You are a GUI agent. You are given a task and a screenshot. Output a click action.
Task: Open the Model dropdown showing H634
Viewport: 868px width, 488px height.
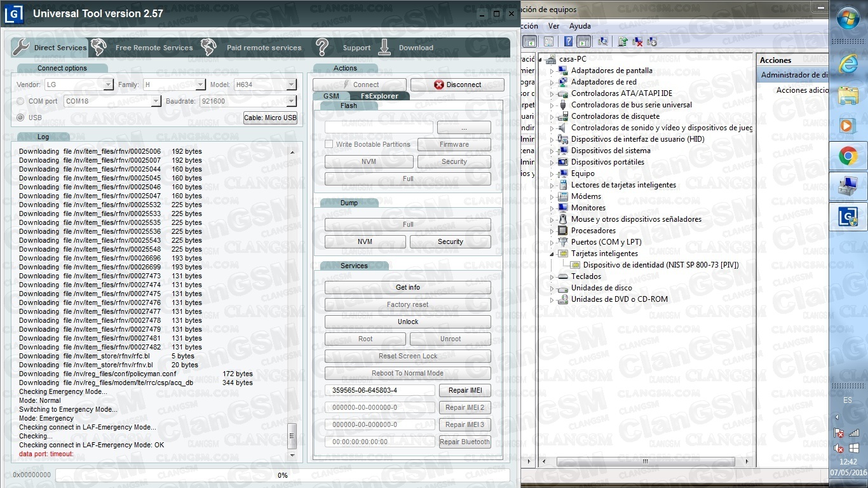click(265, 85)
